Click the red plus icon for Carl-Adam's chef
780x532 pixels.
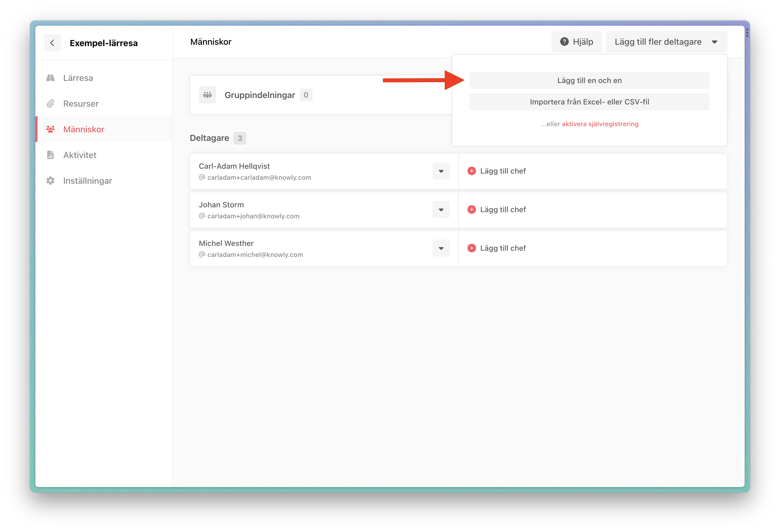471,171
